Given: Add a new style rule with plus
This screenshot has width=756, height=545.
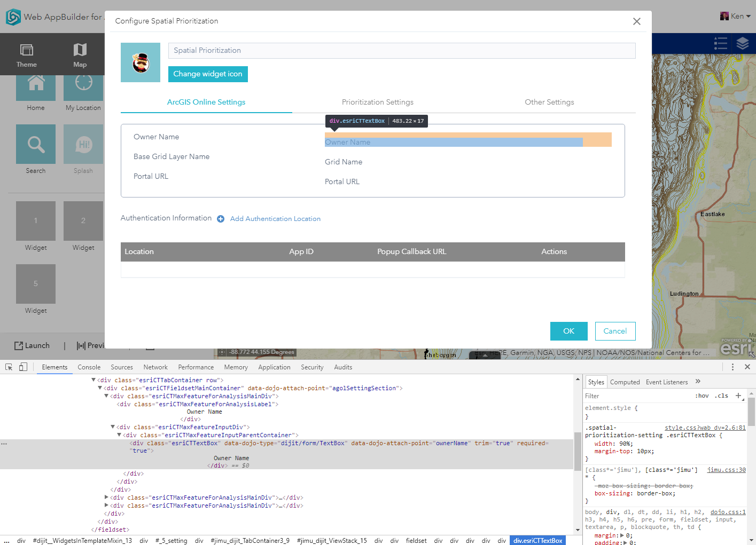Looking at the screenshot, I should pyautogui.click(x=738, y=396).
